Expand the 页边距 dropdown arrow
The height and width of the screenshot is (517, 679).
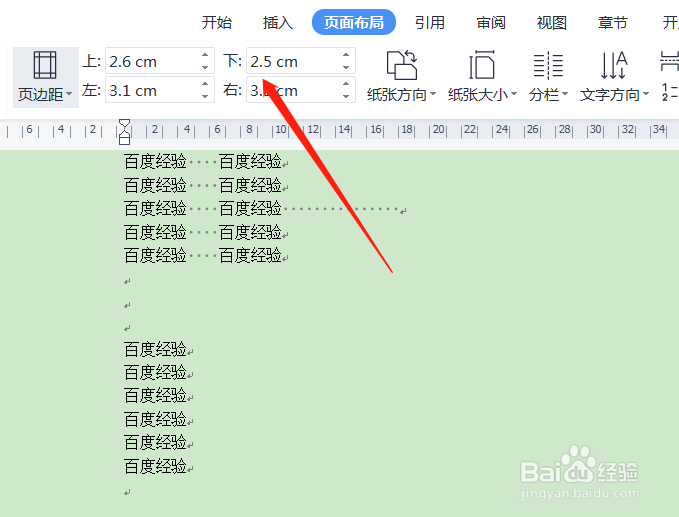(x=69, y=94)
